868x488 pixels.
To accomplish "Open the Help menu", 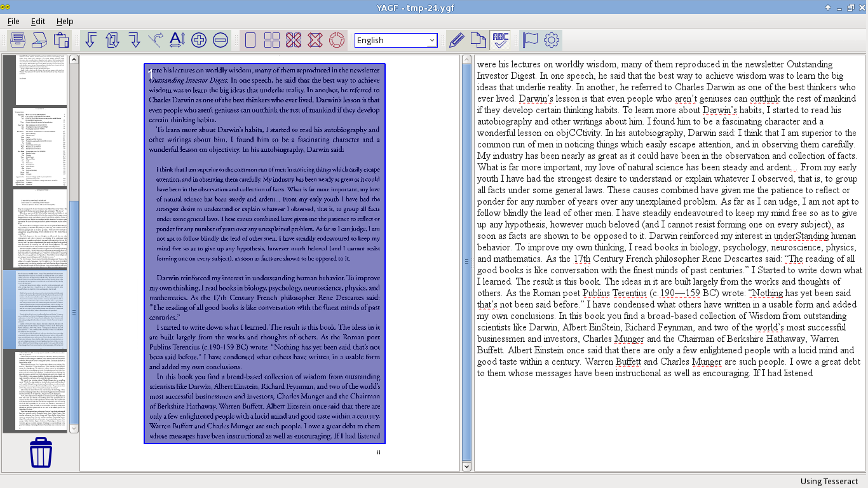I will click(65, 21).
